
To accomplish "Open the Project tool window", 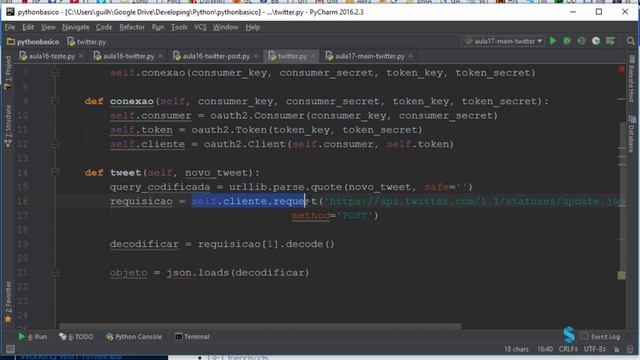I will click(8, 73).
